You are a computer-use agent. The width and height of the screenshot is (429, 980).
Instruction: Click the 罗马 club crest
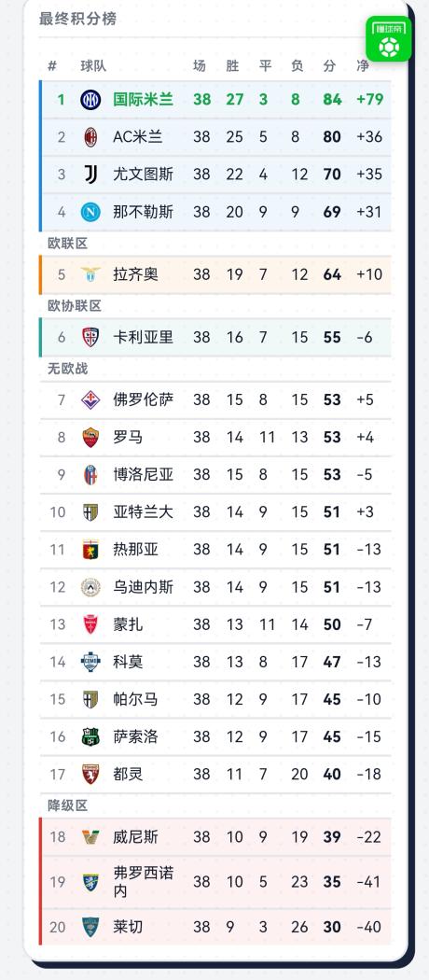pos(90,437)
